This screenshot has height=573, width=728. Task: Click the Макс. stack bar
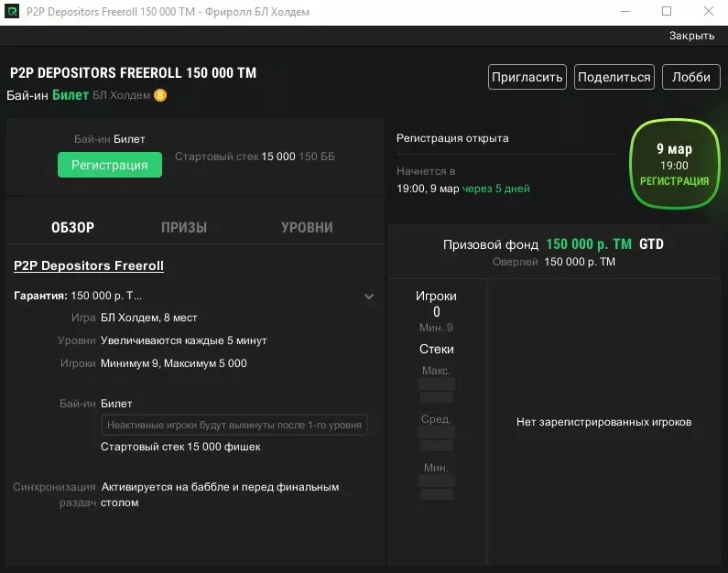click(436, 384)
